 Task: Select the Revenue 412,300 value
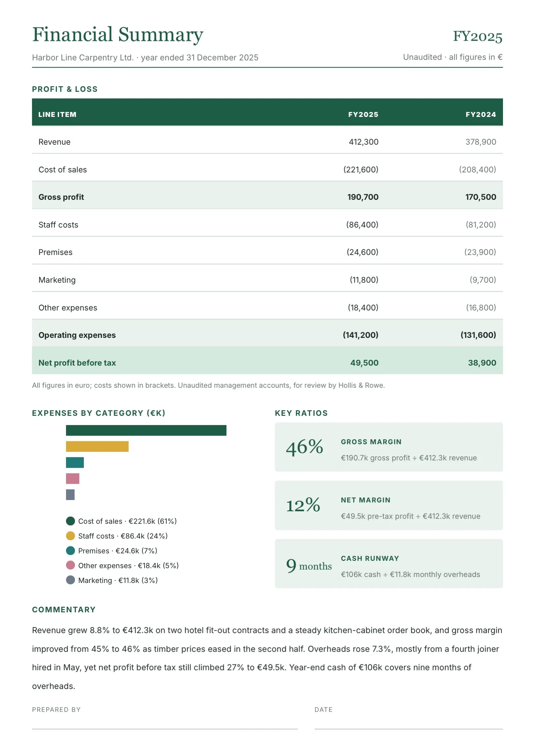[363, 142]
